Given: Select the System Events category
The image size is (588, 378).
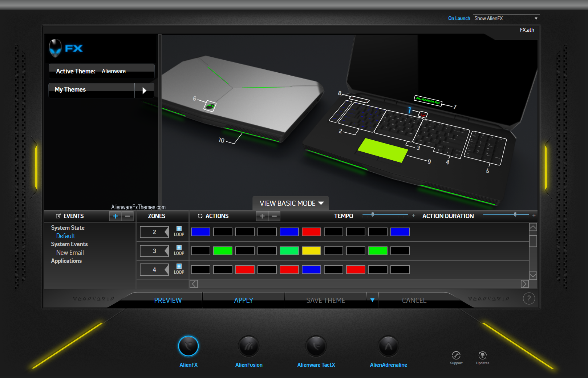Looking at the screenshot, I should click(69, 244).
